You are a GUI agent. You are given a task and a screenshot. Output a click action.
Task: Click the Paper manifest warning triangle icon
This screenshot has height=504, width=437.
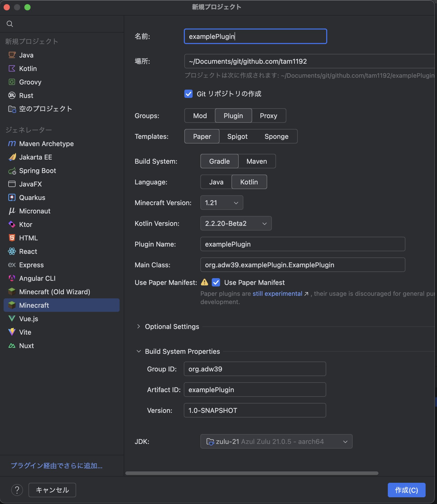click(205, 282)
